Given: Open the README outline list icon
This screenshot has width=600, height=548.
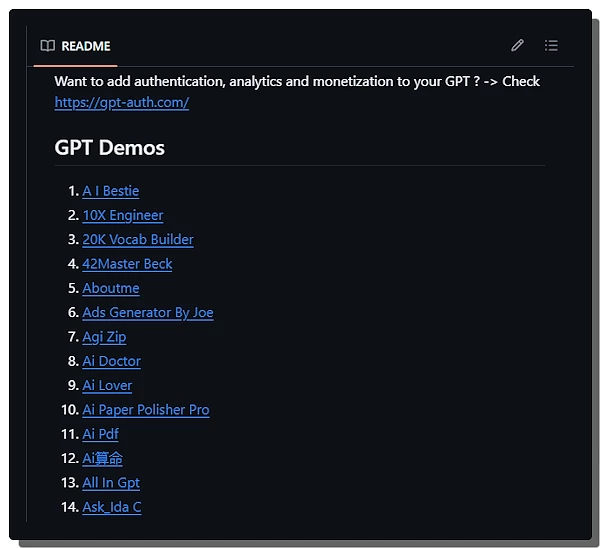Looking at the screenshot, I should 551,45.
